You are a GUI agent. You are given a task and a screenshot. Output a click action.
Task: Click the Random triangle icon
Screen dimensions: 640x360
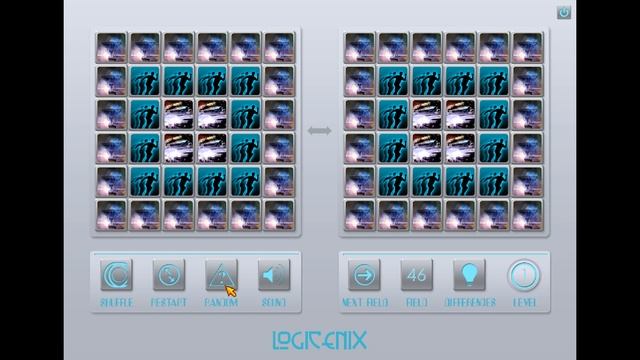(x=221, y=275)
